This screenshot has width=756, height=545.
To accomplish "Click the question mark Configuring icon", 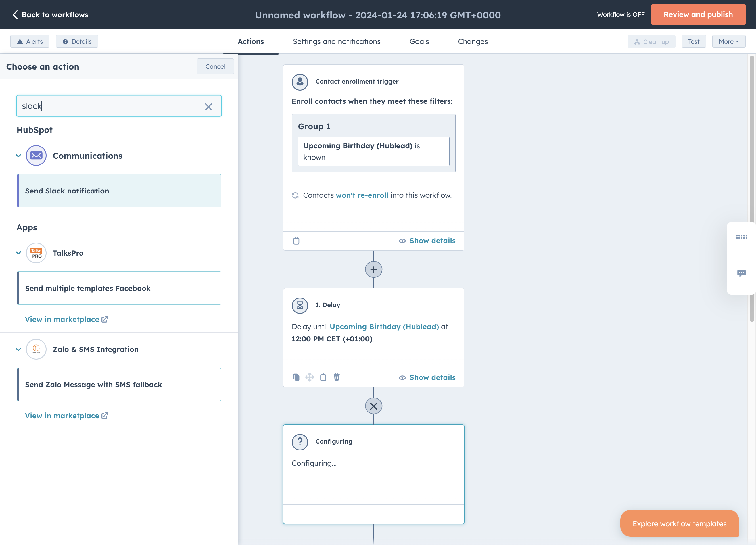I will pos(300,442).
